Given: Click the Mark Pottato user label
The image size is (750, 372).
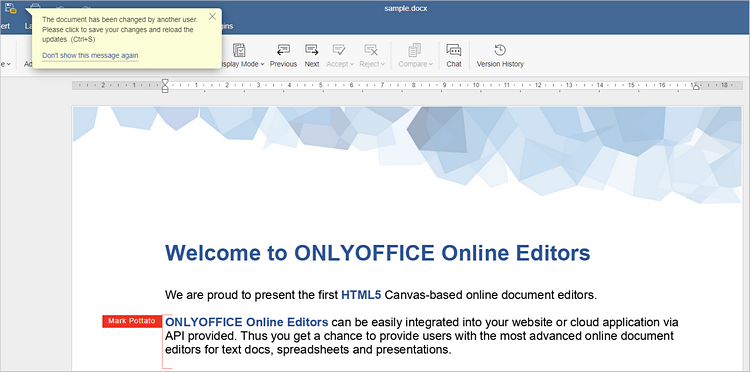Looking at the screenshot, I should pyautogui.click(x=132, y=321).
